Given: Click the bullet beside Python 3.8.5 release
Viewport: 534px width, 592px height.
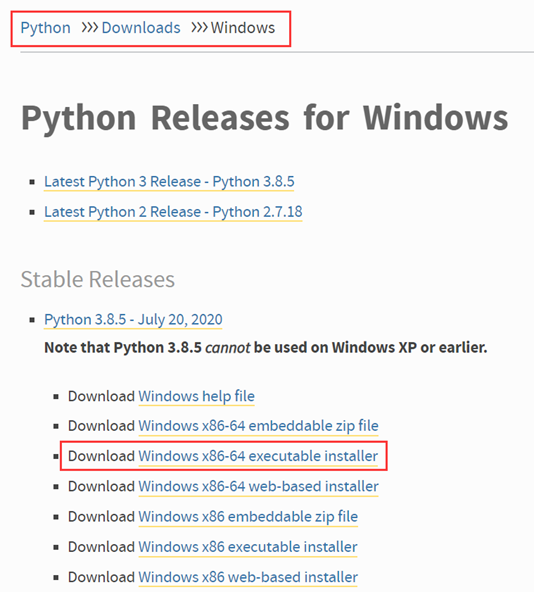Looking at the screenshot, I should (32, 320).
